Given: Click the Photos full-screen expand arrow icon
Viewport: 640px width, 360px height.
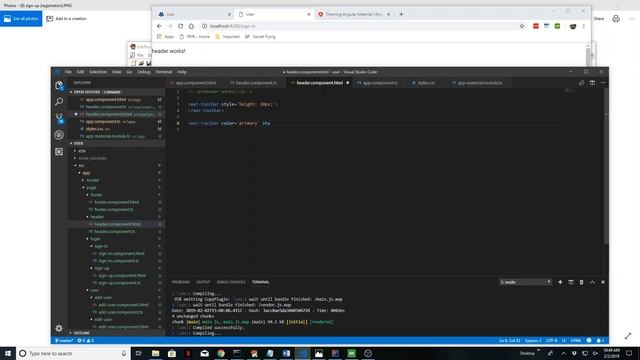Looking at the screenshot, I should tap(628, 336).
